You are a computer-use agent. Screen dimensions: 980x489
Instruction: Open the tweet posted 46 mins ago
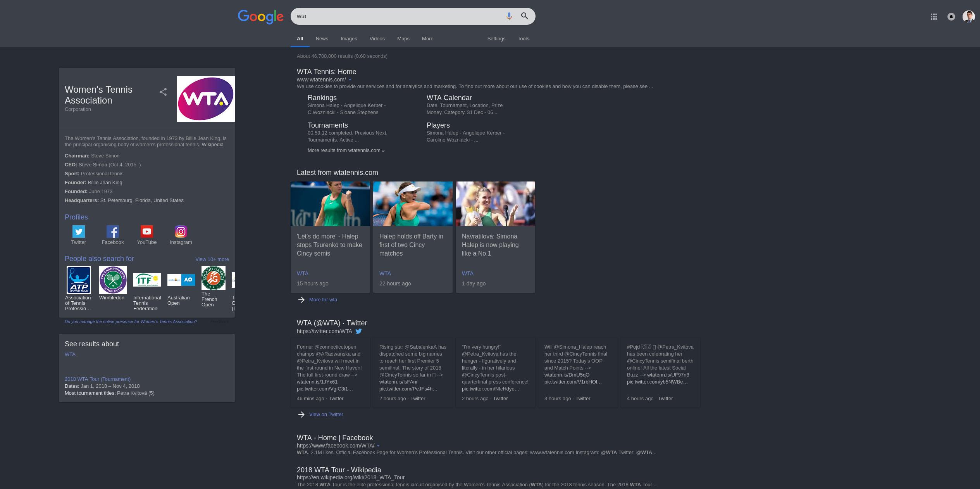[x=330, y=372]
